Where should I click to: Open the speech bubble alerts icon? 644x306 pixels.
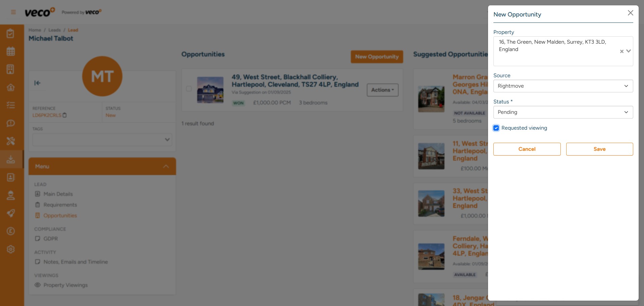pos(11,123)
